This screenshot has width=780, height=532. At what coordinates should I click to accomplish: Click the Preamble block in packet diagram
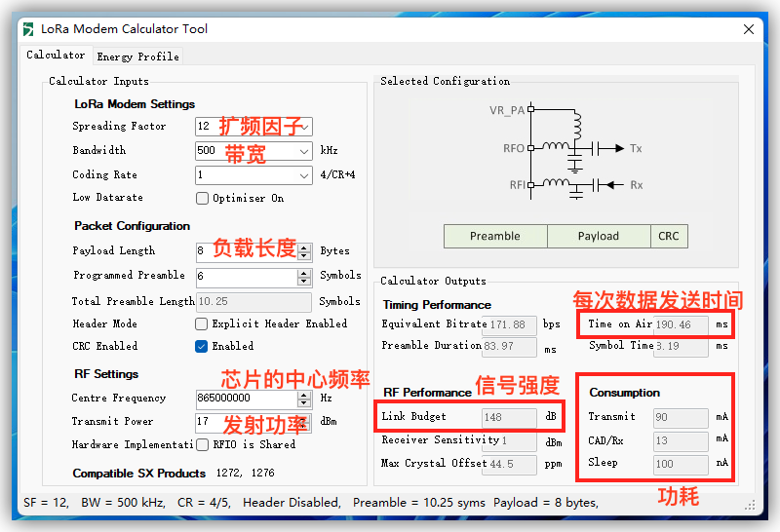pyautogui.click(x=495, y=236)
